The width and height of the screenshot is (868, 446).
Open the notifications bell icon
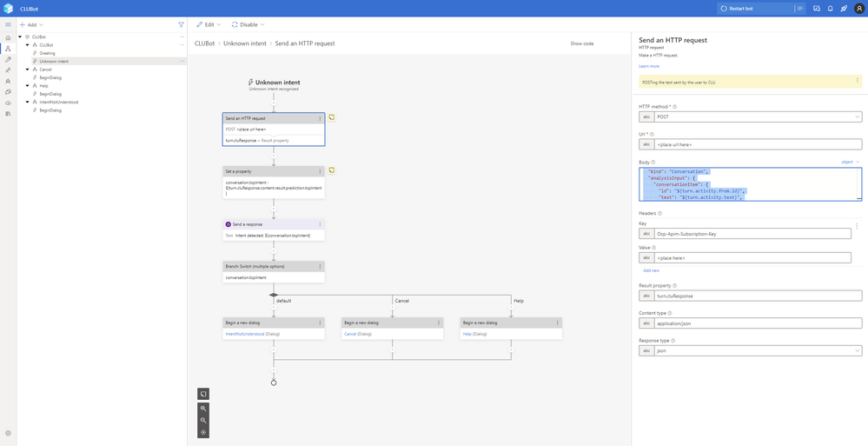pyautogui.click(x=831, y=9)
